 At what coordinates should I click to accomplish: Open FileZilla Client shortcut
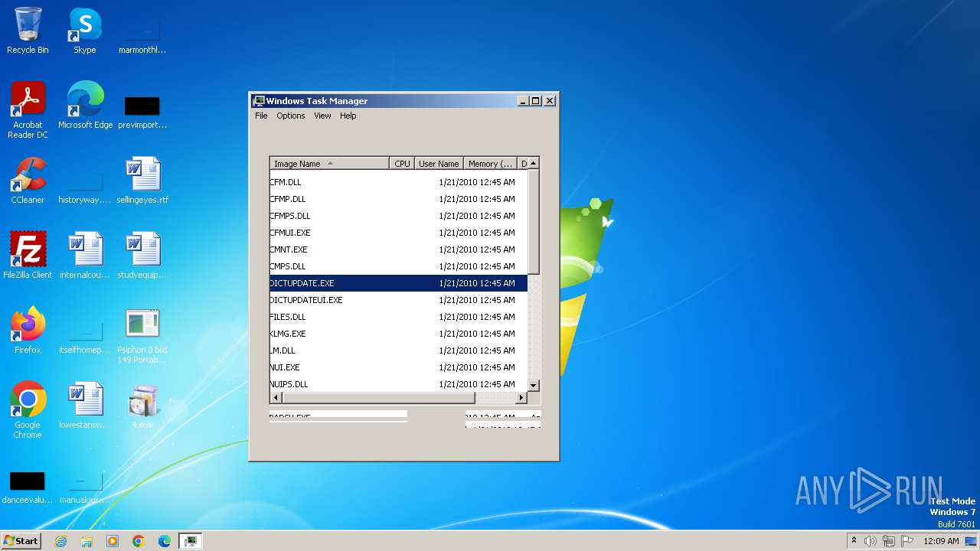coord(28,256)
